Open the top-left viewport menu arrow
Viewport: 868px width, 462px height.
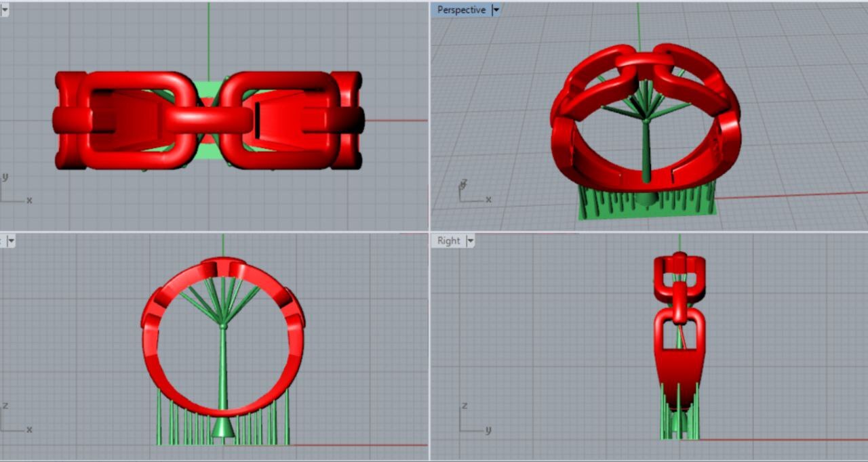pos(4,10)
